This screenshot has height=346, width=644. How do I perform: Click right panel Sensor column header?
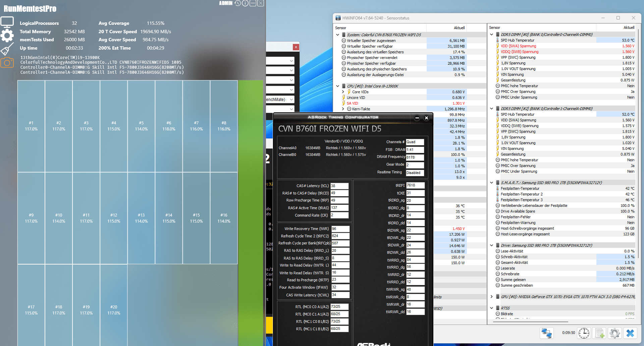coord(542,27)
